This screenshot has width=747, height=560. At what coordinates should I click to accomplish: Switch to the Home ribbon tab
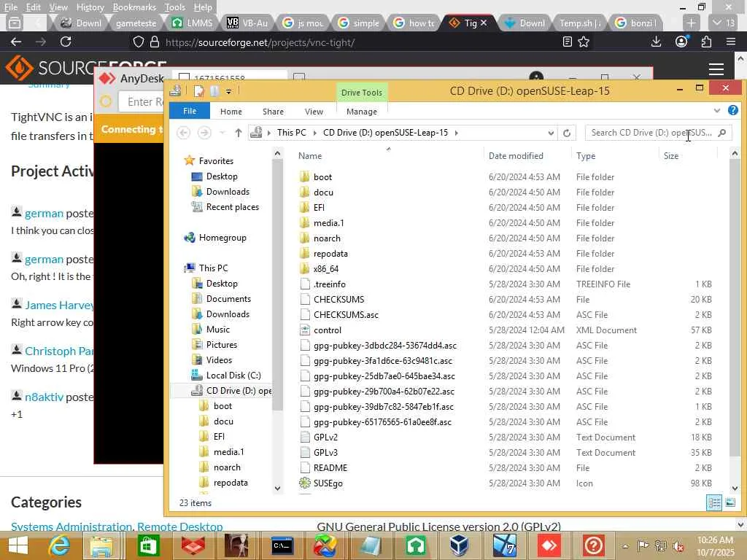click(231, 112)
